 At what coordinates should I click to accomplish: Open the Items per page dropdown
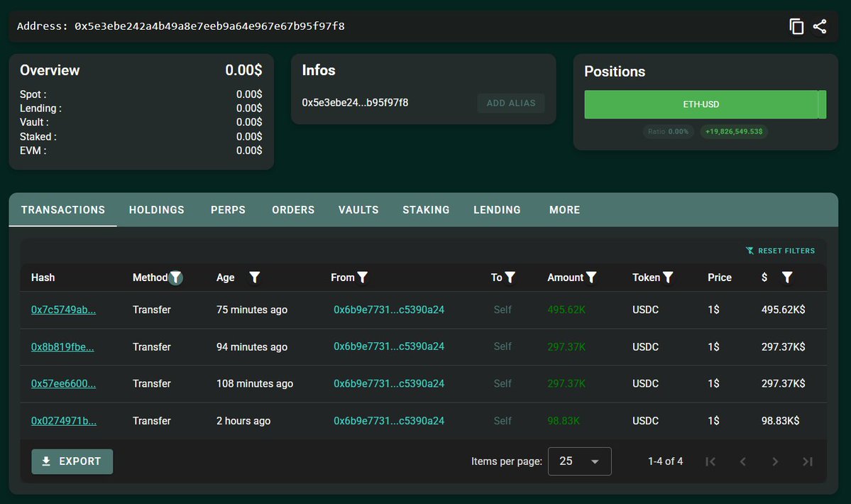pos(580,461)
